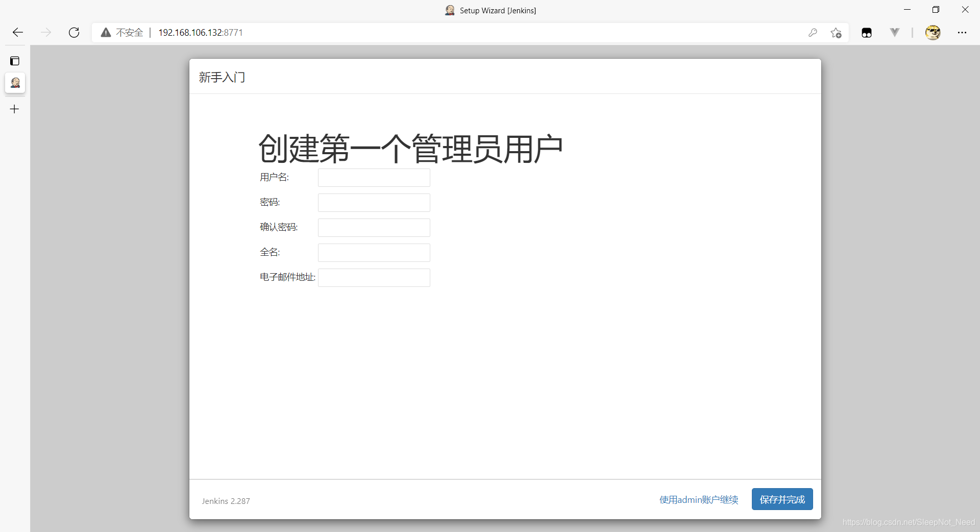Restore down the browser window
The image size is (980, 532).
point(936,10)
